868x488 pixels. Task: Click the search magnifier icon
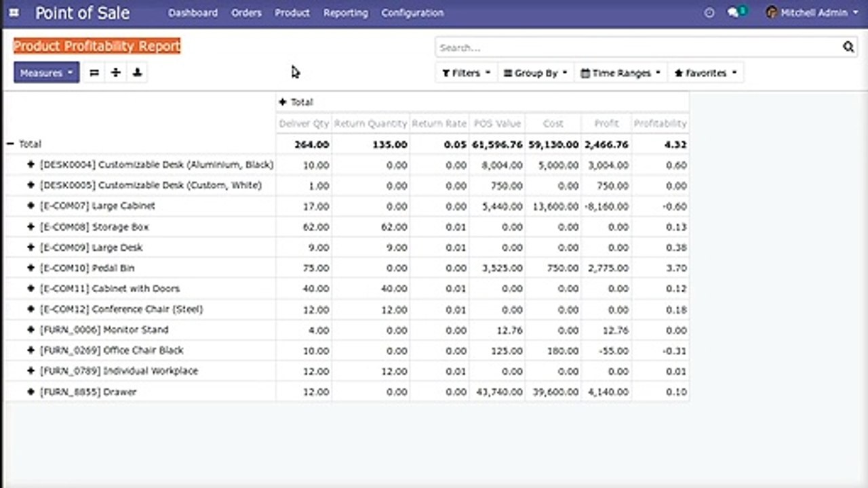(x=848, y=47)
